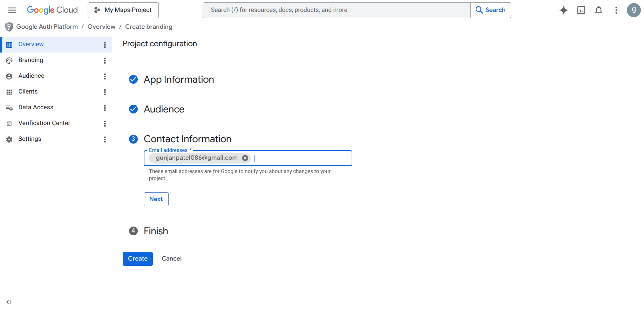The height and width of the screenshot is (311, 644).
Task: Expand the Audience step
Action: pos(164,109)
